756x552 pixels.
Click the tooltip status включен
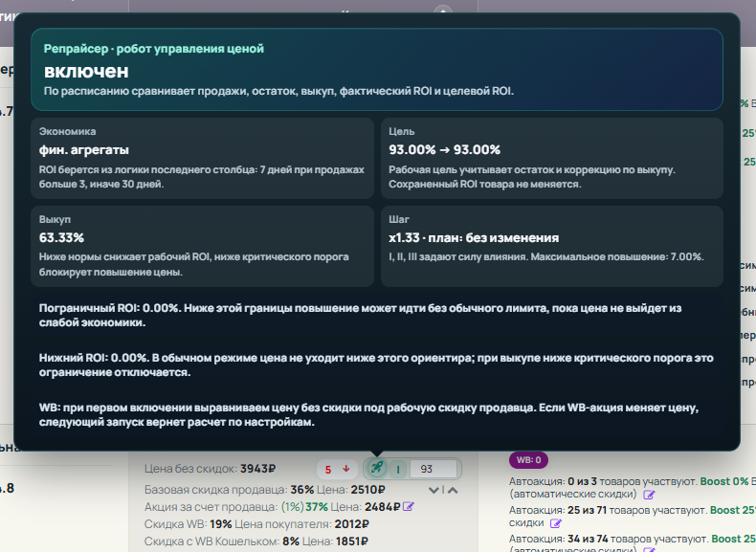click(x=86, y=72)
